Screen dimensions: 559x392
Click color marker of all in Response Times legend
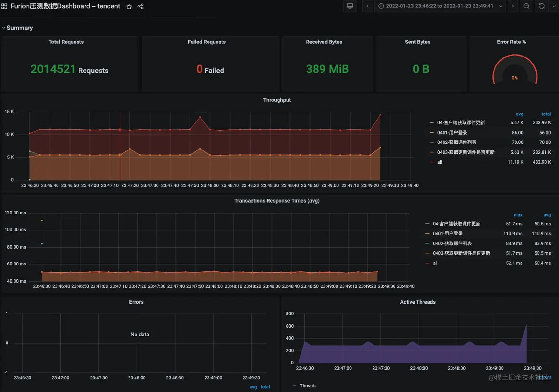(427, 263)
